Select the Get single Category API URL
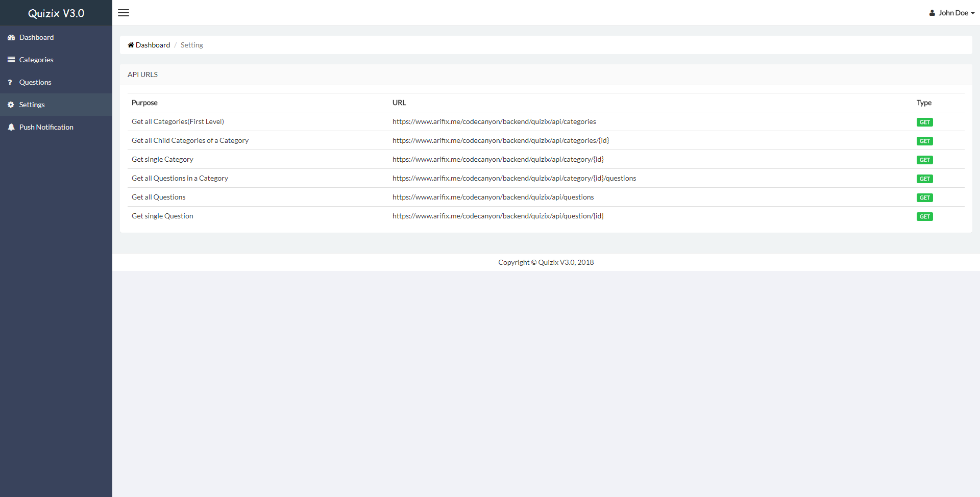Screen dimensions: 980x497 (498, 159)
